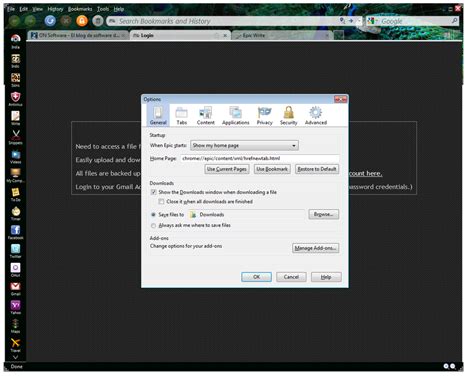This screenshot has width=474, height=378.
Task: Click the green Back navigation button
Action: point(14,21)
